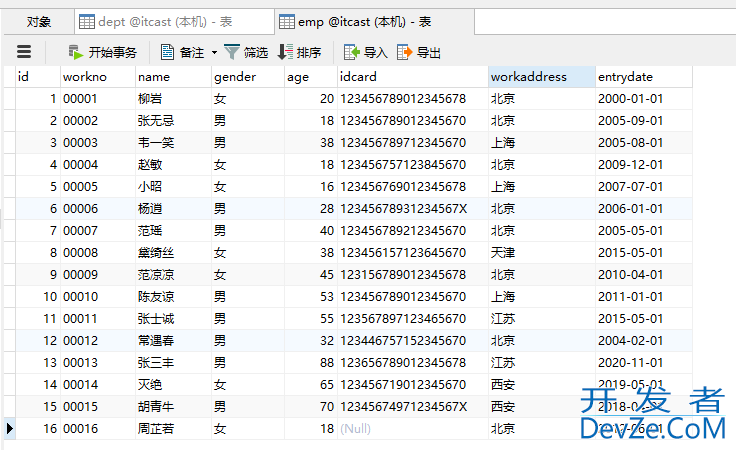Select name cell 小昭
The height and width of the screenshot is (450, 736).
pos(174,187)
